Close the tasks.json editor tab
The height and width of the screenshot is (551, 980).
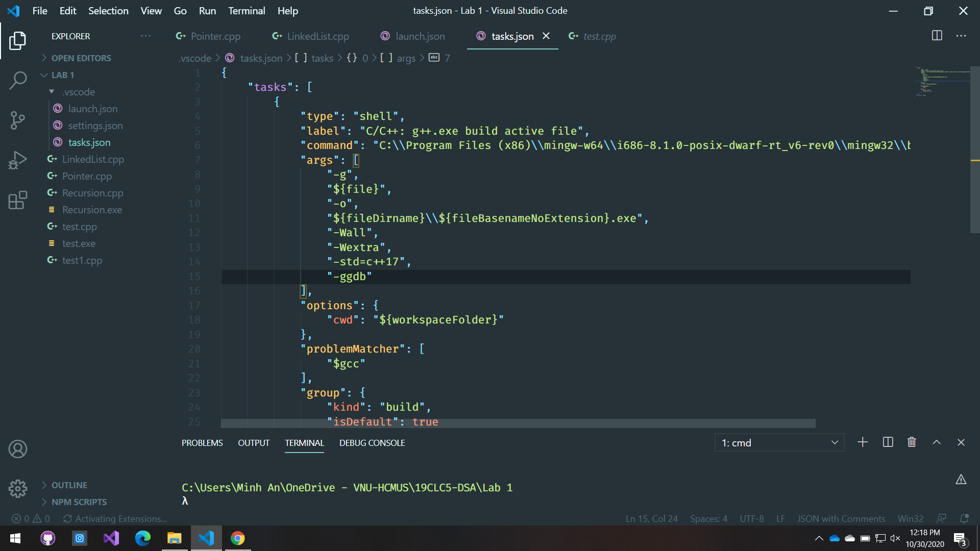click(546, 36)
